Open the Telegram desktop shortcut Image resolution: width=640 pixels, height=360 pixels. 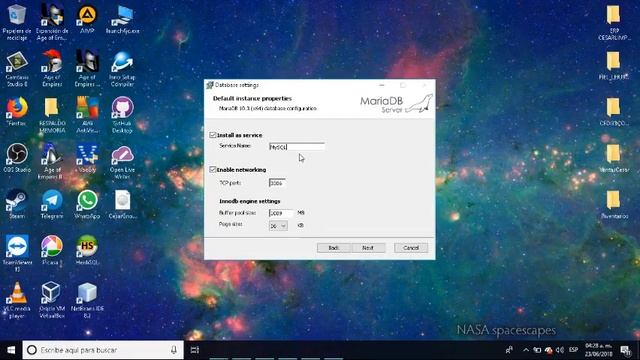pos(52,204)
